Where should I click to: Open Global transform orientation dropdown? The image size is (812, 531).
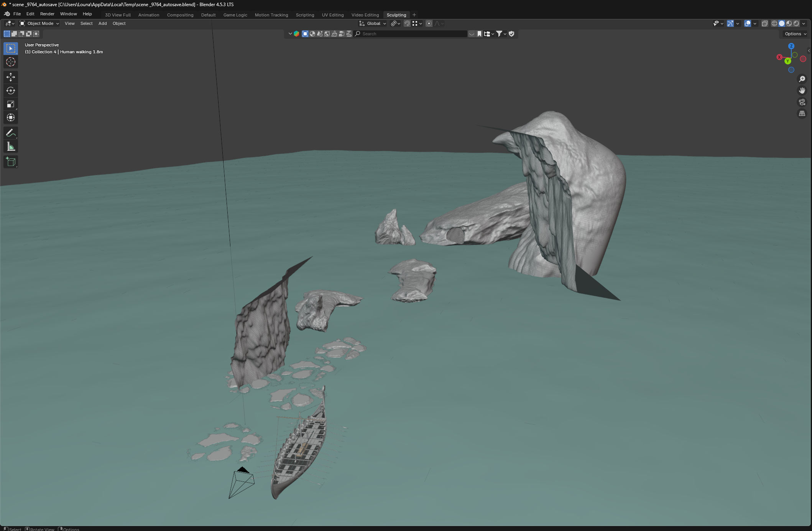click(373, 23)
